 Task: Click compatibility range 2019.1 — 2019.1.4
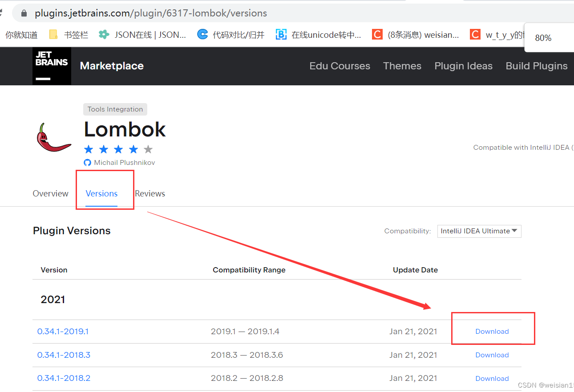pos(245,332)
